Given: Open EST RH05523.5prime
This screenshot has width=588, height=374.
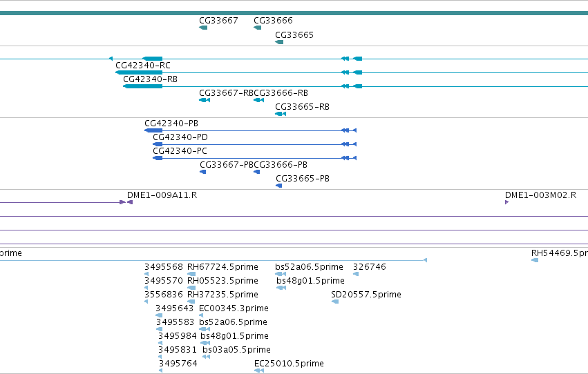Looking at the screenshot, I should [x=222, y=281].
